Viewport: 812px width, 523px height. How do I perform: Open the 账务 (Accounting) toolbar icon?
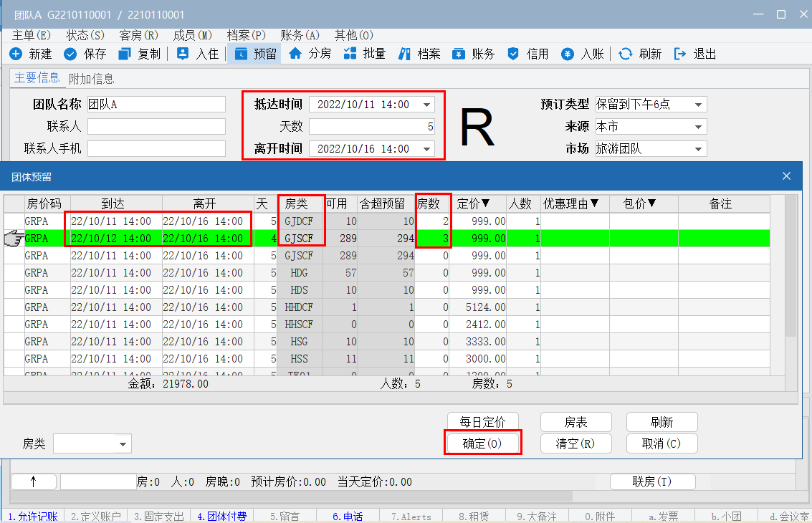click(459, 54)
